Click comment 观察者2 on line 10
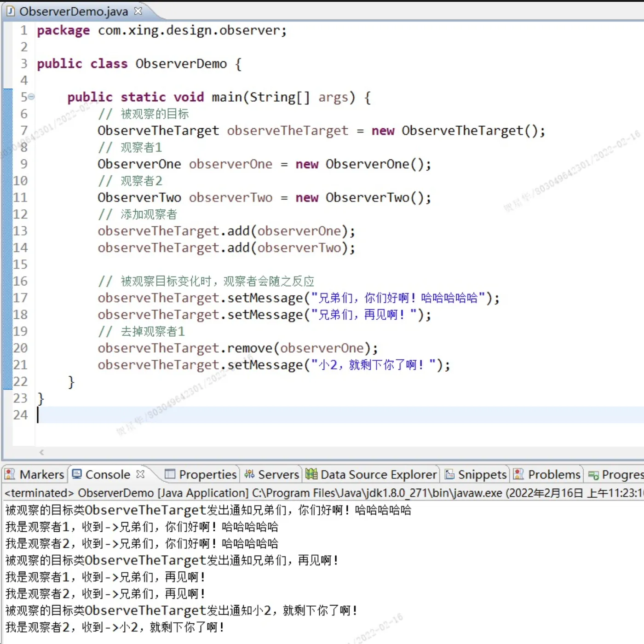644x644 pixels. point(130,181)
